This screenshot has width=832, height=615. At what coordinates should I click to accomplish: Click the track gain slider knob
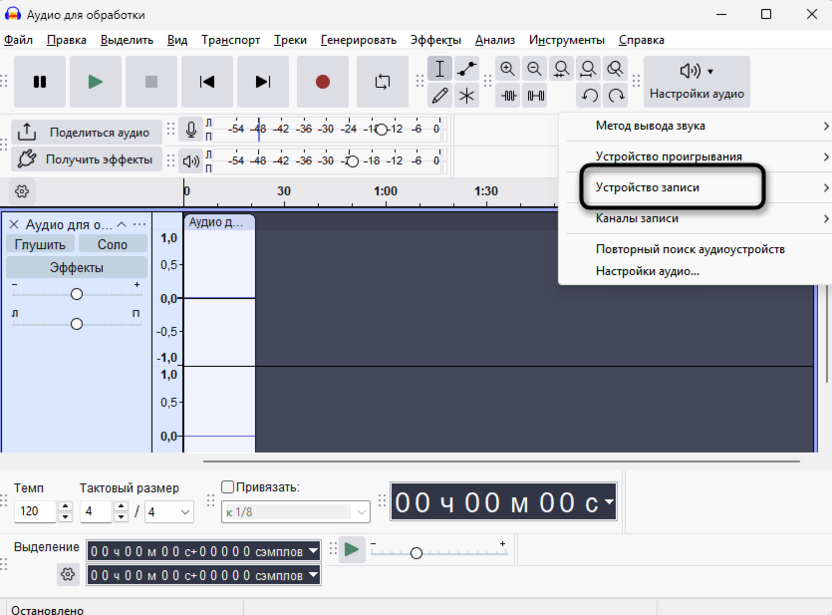(x=76, y=294)
